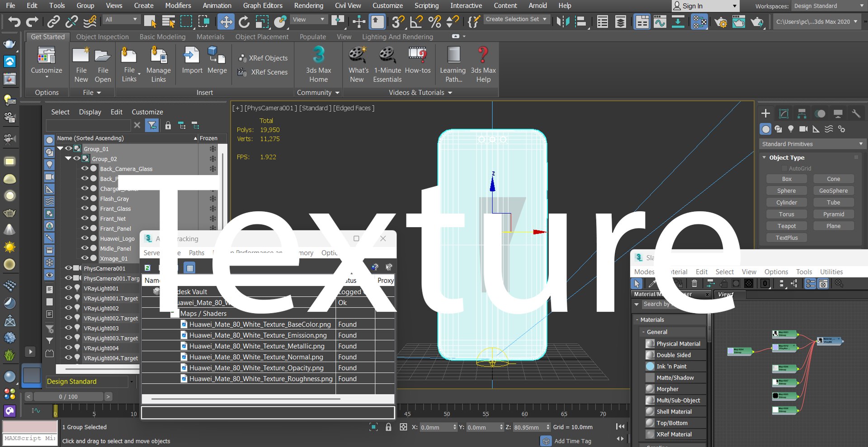Open the Curve Editor from toolbar
Image resolution: width=868 pixels, height=447 pixels.
pos(660,21)
